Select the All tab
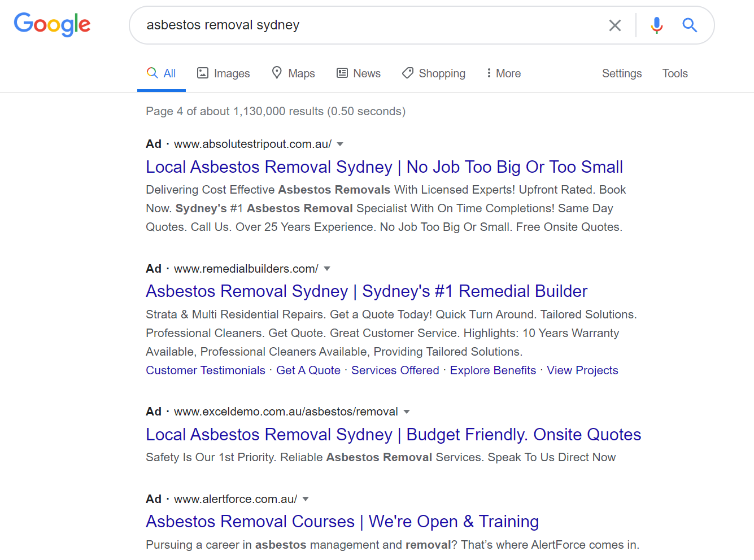Screen dimensions: 754x560 (x=162, y=73)
